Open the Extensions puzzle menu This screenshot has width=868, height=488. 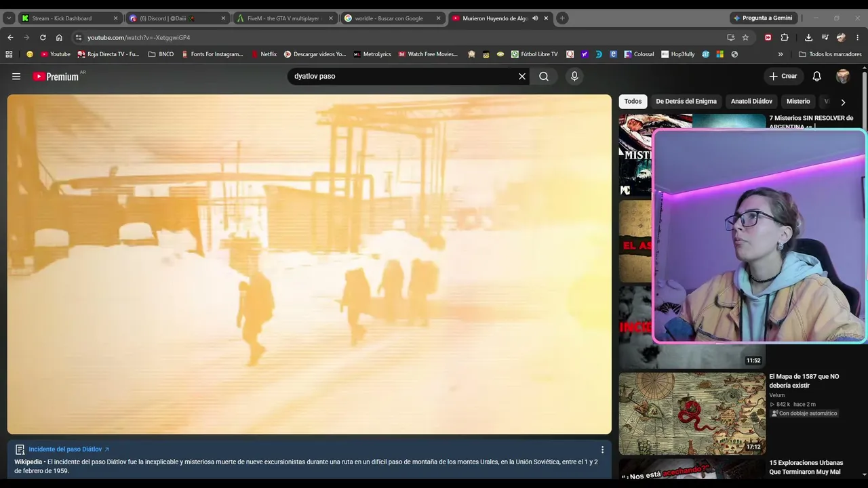[785, 38]
